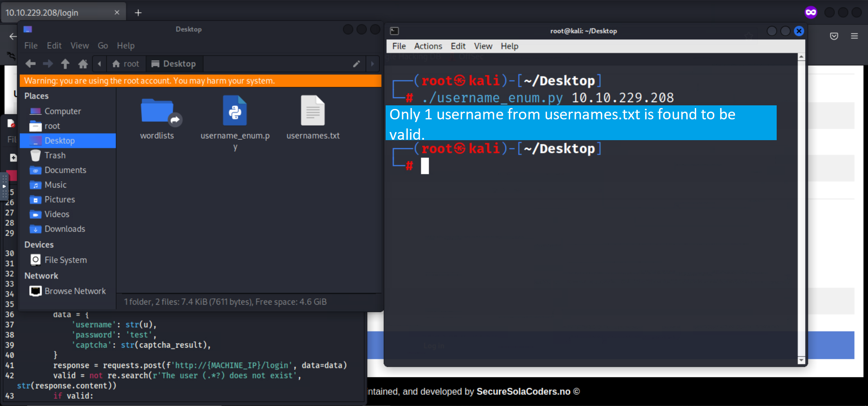
Task: Go to parent folder with up arrow
Action: coord(65,64)
